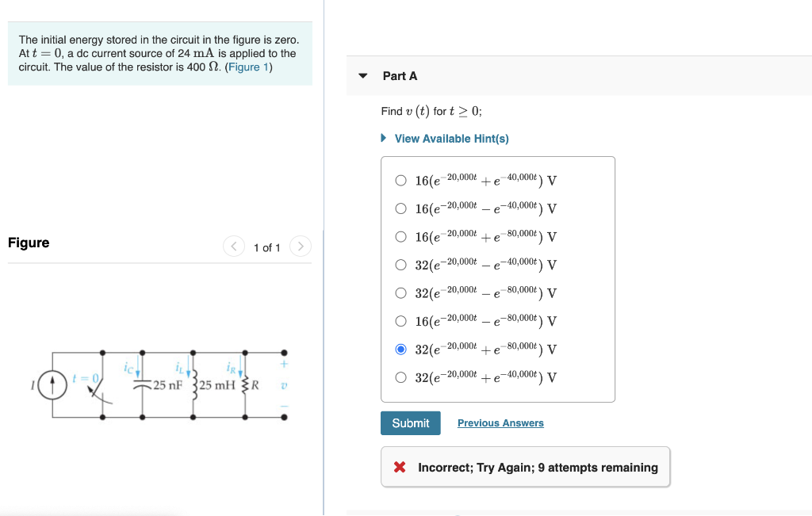This screenshot has width=812, height=516.
Task: Select answer 32(e^-20,000t + e^-40,000t) V
Action: [x=401, y=377]
